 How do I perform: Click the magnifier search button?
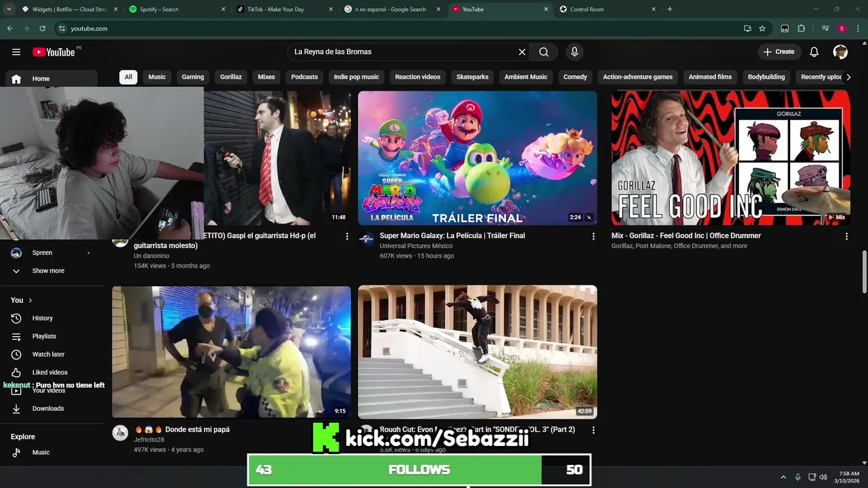[544, 52]
